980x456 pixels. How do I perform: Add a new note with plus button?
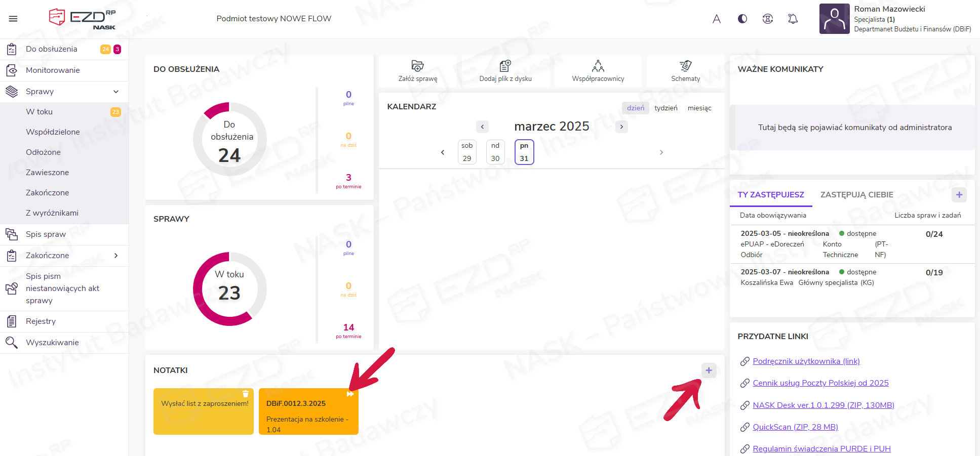[x=709, y=370]
